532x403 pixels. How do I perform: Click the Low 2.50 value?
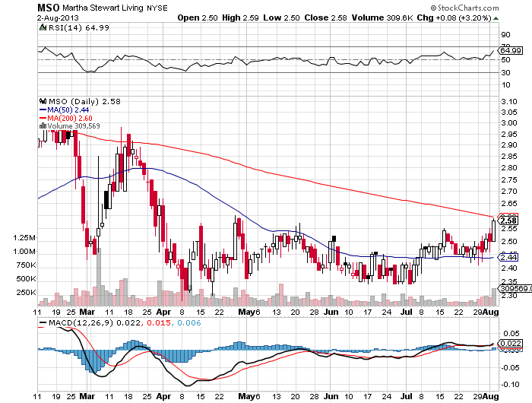[282, 17]
